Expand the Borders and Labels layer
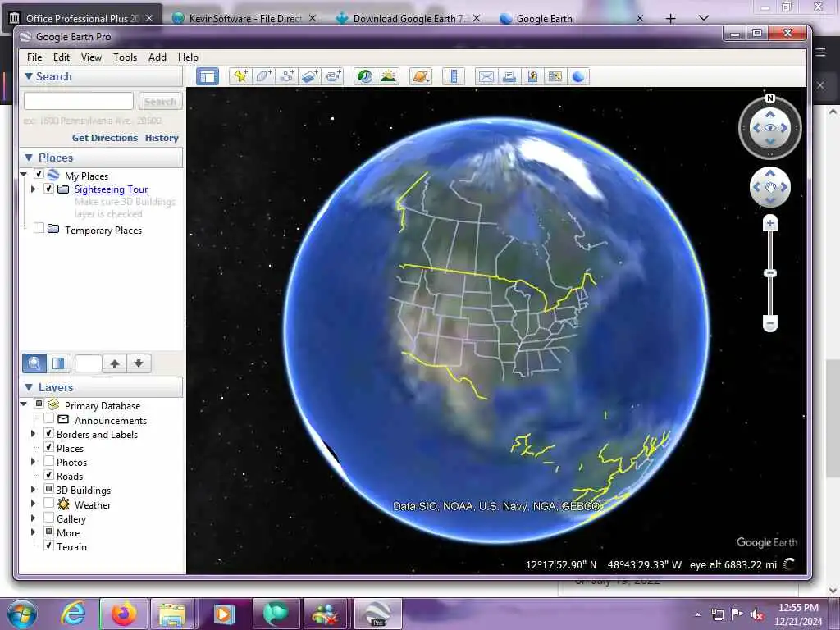The image size is (840, 630). click(33, 433)
